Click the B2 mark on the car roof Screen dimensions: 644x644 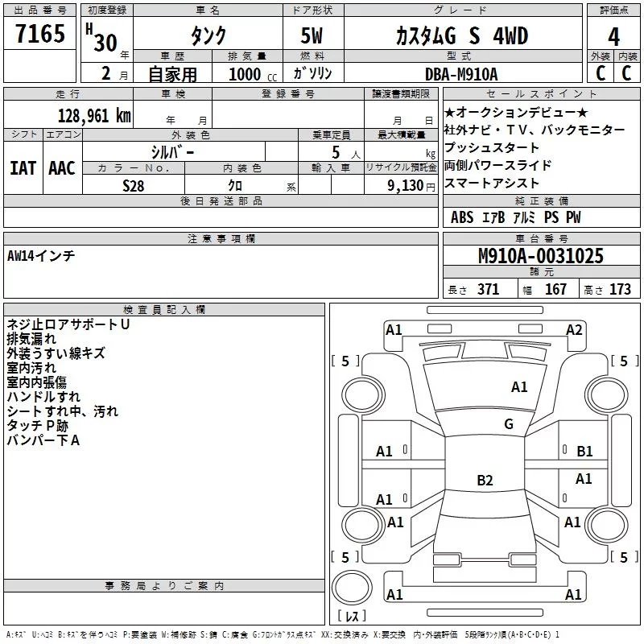pos(485,481)
